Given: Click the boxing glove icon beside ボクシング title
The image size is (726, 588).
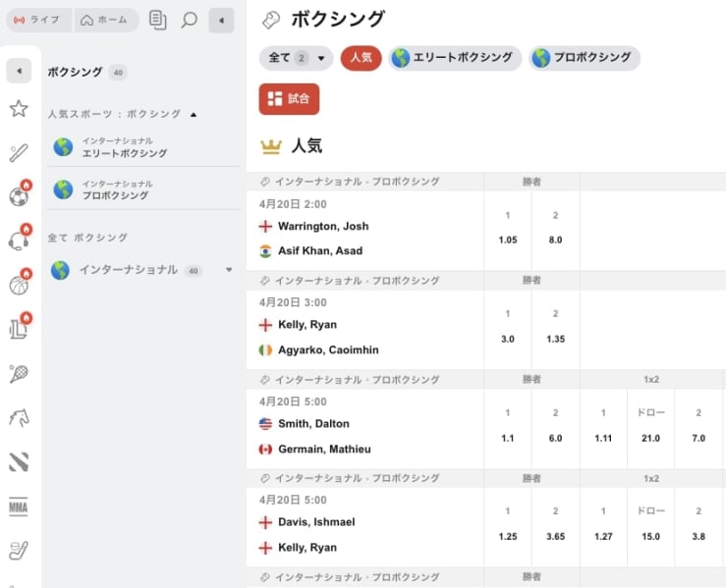Looking at the screenshot, I should tap(271, 21).
